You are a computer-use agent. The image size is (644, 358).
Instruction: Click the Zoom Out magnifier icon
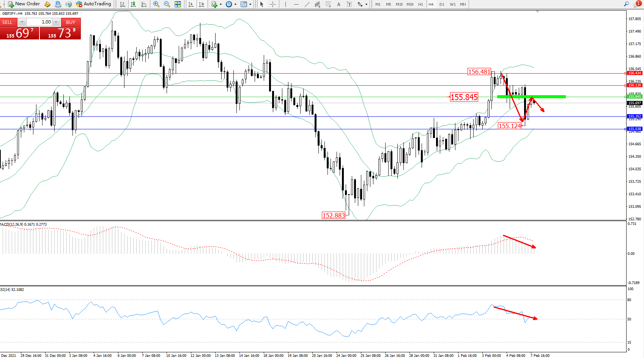click(167, 4)
